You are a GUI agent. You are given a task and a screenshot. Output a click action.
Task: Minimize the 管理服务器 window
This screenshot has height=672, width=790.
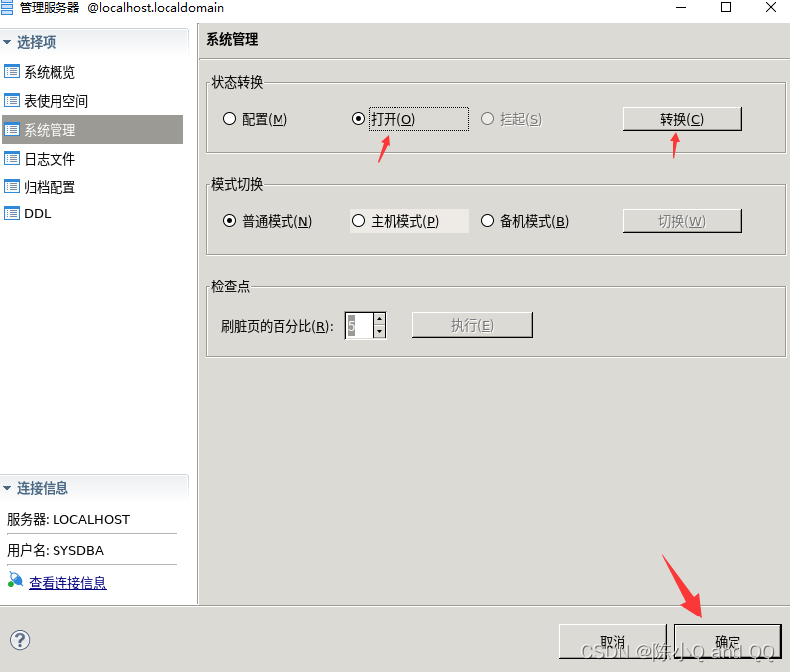[681, 7]
